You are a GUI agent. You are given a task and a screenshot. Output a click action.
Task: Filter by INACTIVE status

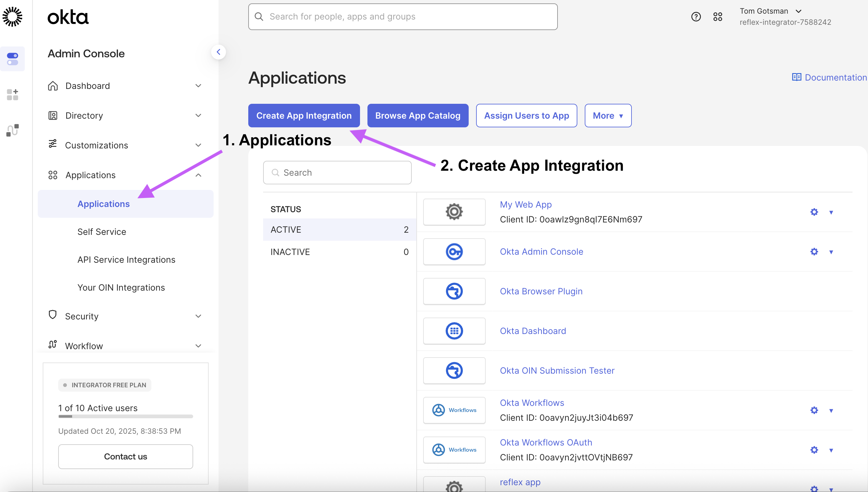339,252
